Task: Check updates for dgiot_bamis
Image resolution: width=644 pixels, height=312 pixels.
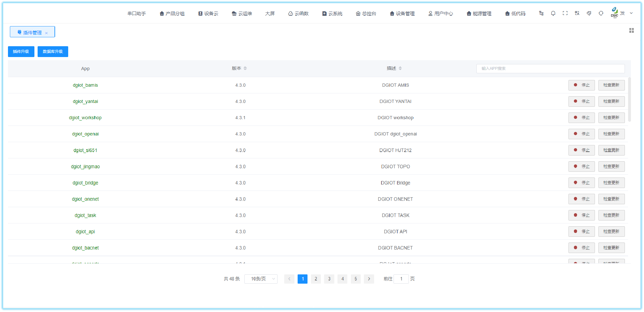Action: 611,85
